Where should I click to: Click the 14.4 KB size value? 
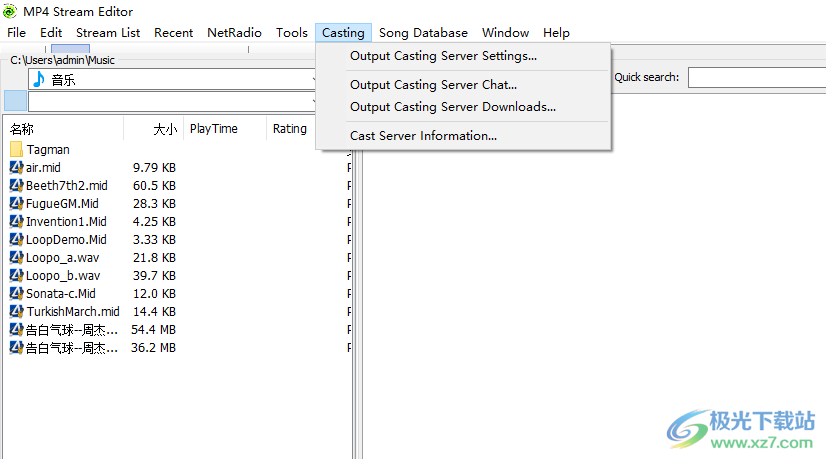(154, 311)
